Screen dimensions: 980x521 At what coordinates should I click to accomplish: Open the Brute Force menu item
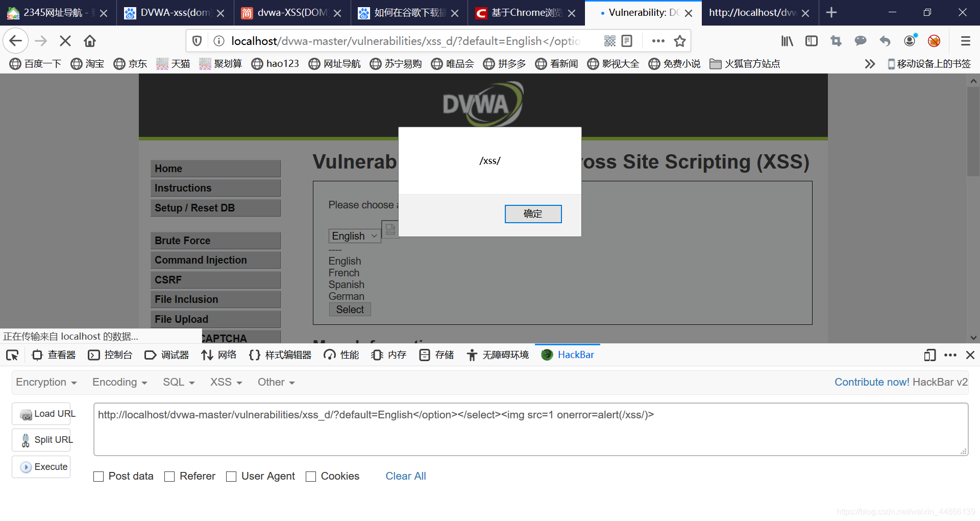tap(215, 241)
